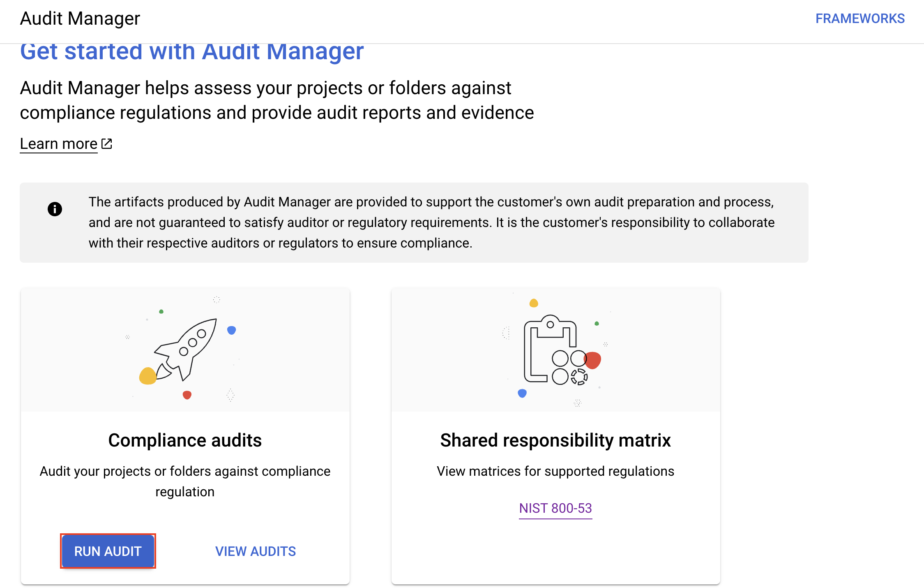The width and height of the screenshot is (924, 588).
Task: Click the Shared responsibility matrix card title
Action: tap(555, 440)
